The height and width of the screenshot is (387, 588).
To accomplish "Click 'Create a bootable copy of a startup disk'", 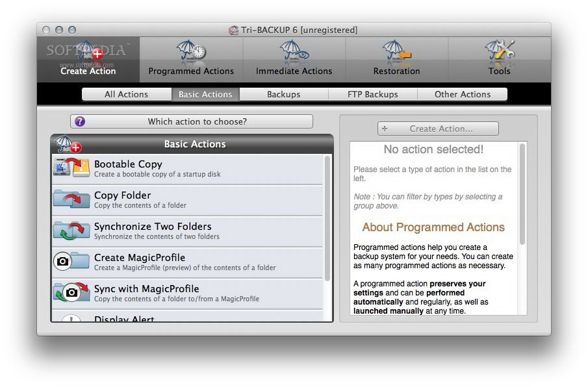I will tap(157, 174).
